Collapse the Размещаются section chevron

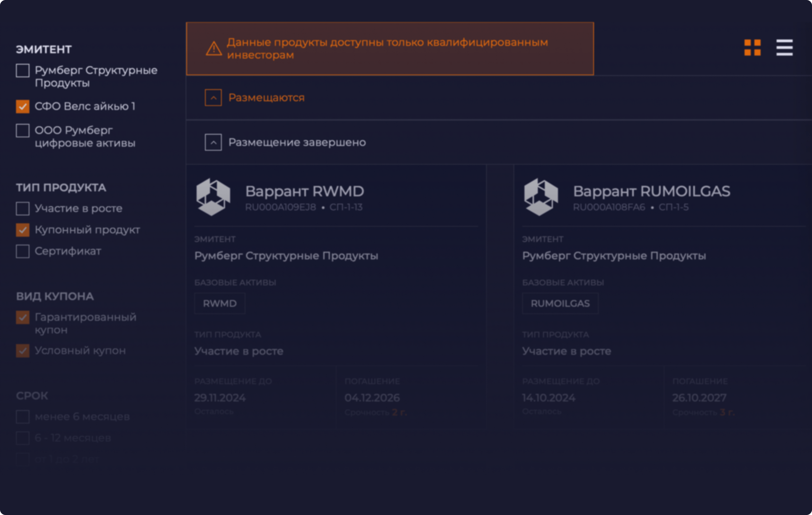click(x=213, y=98)
